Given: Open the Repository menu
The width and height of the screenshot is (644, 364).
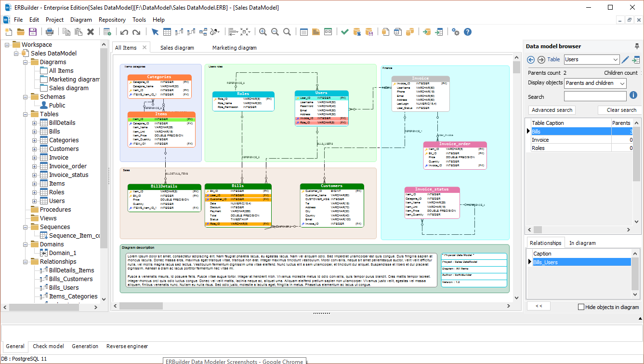Looking at the screenshot, I should pyautogui.click(x=112, y=20).
